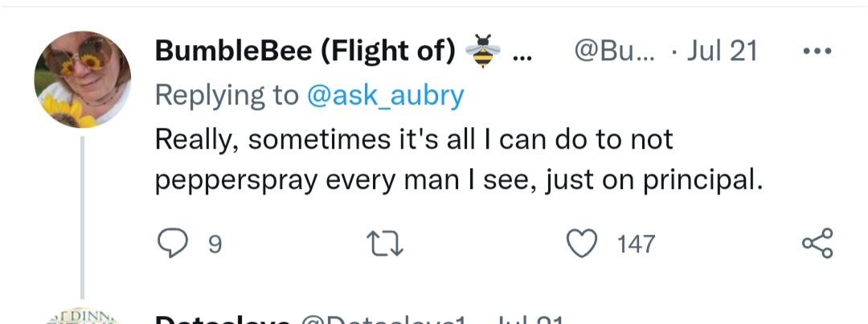The height and width of the screenshot is (324, 868).
Task: Like the tweet with the heart icon
Action: point(583,243)
